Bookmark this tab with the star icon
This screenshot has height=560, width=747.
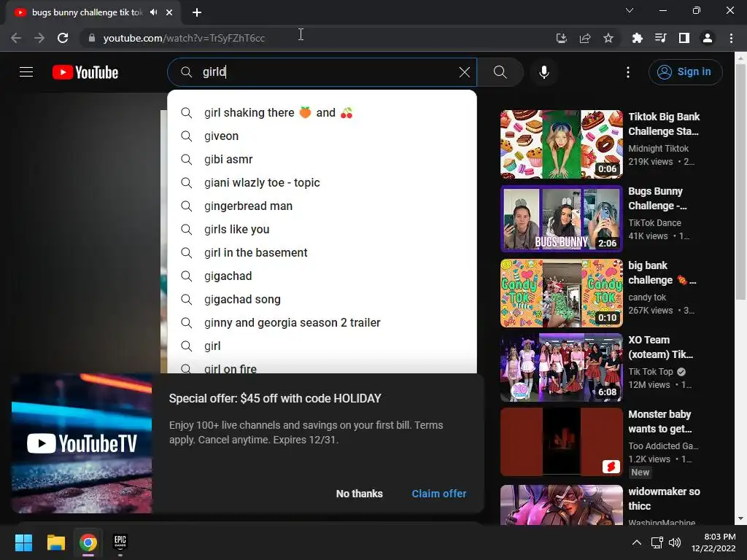[x=608, y=38]
